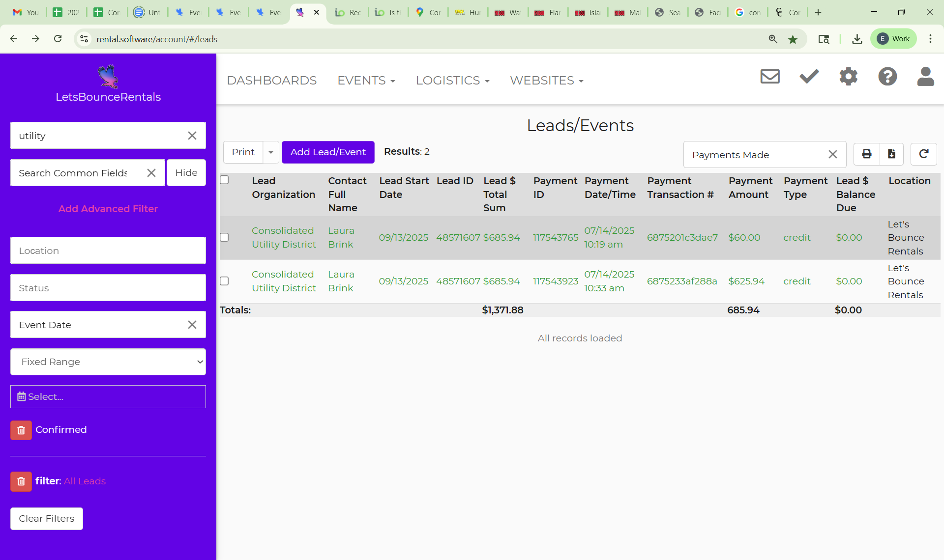This screenshot has width=944, height=560.
Task: Open the Fixed Range dropdown
Action: coord(108,362)
